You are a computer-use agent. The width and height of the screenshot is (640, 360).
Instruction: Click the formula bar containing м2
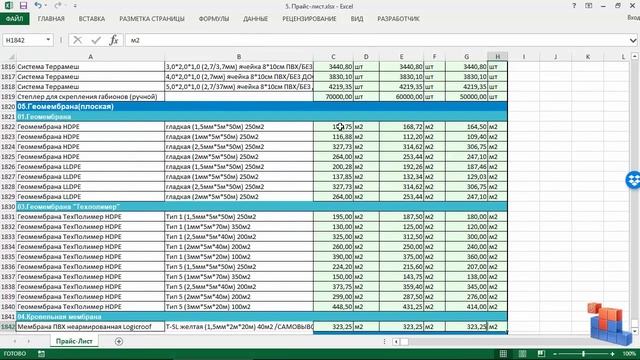(x=376, y=40)
